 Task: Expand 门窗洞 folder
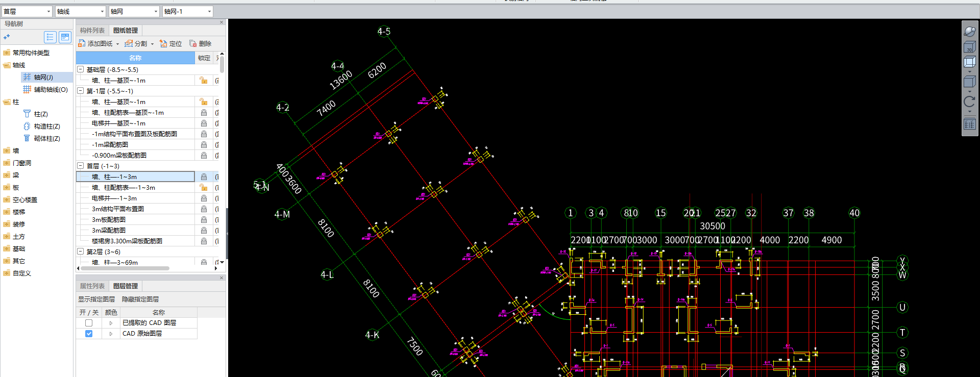pyautogui.click(x=7, y=163)
